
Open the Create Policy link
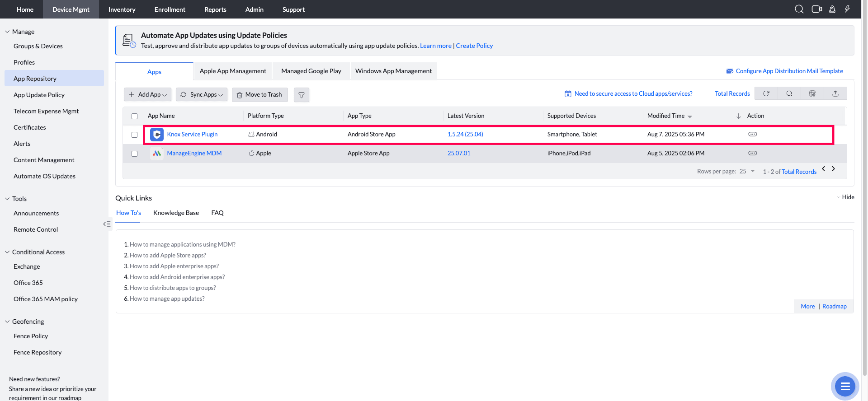[x=474, y=46]
